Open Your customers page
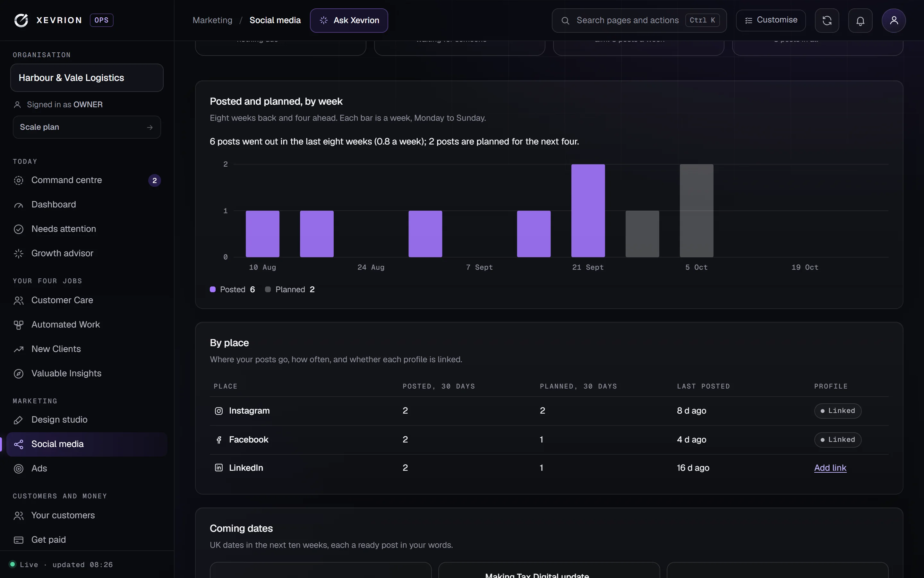The height and width of the screenshot is (578, 924). pyautogui.click(x=87, y=515)
